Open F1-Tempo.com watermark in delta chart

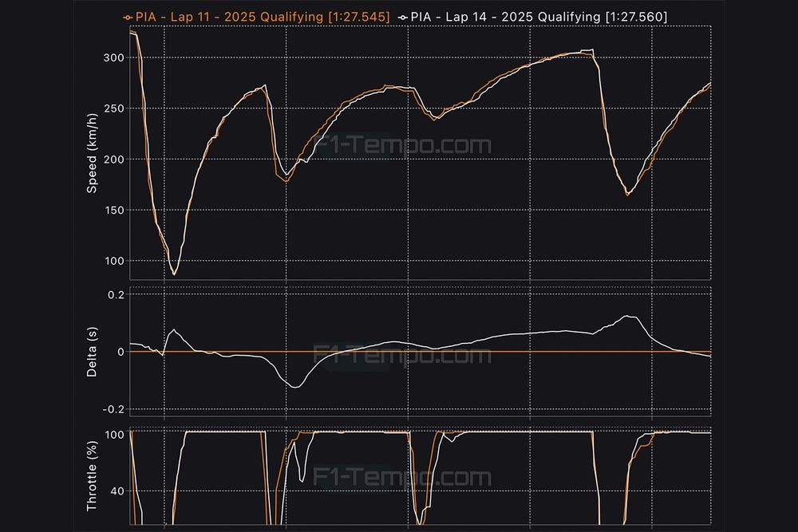[401, 354]
